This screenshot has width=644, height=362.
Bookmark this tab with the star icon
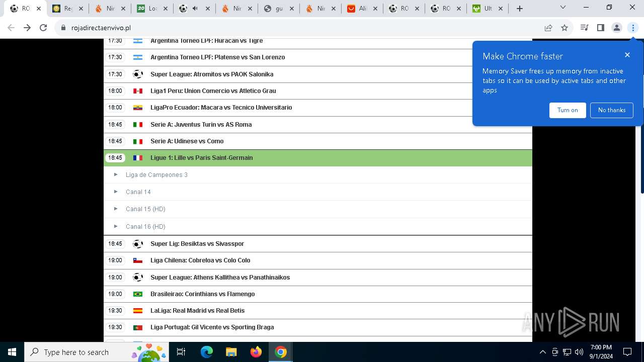pyautogui.click(x=565, y=28)
